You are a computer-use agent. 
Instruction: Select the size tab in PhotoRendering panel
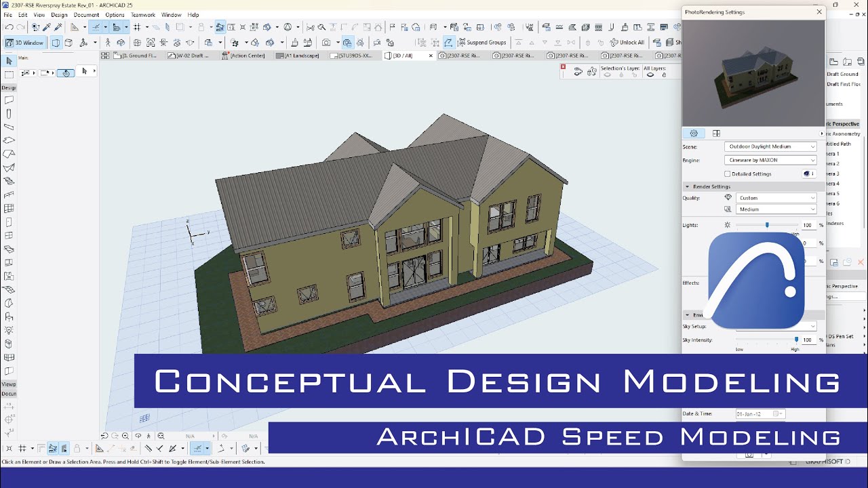716,134
